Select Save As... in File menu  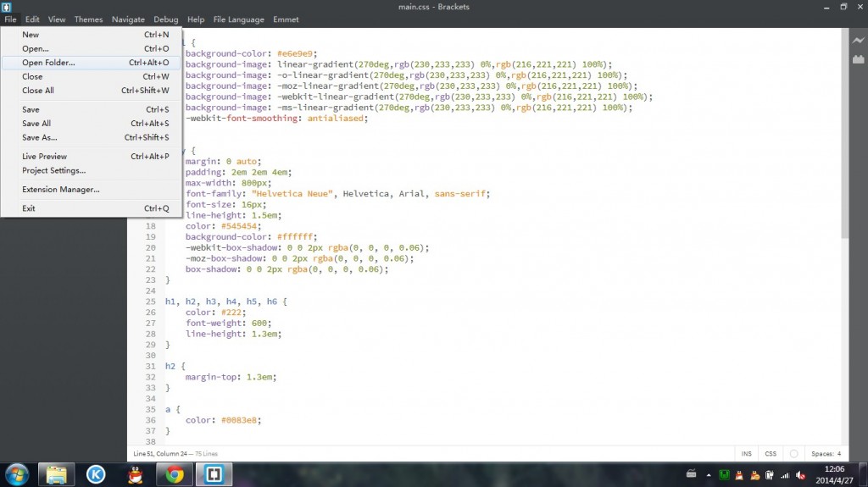91,137
